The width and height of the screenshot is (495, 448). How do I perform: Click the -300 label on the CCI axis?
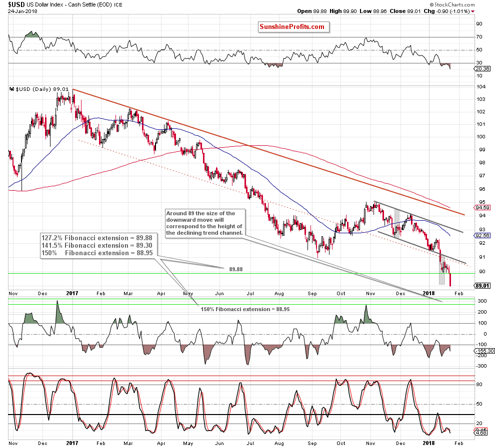[x=481, y=366]
